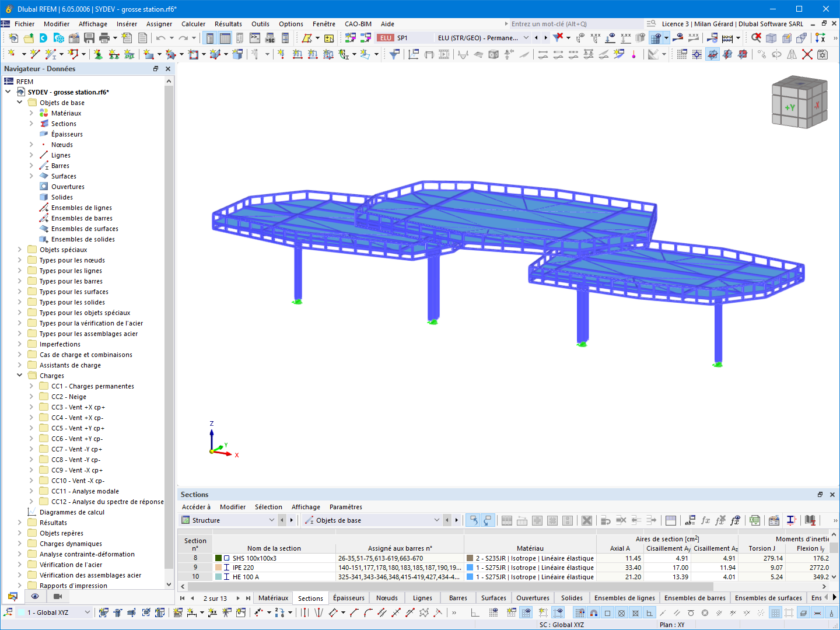Click the new solid tool icon

(x=237, y=54)
